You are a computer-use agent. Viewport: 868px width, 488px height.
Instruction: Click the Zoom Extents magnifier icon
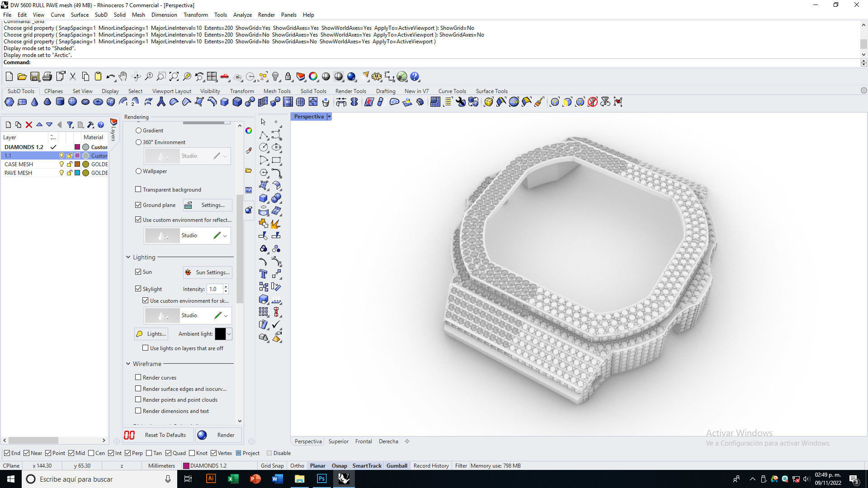174,76
